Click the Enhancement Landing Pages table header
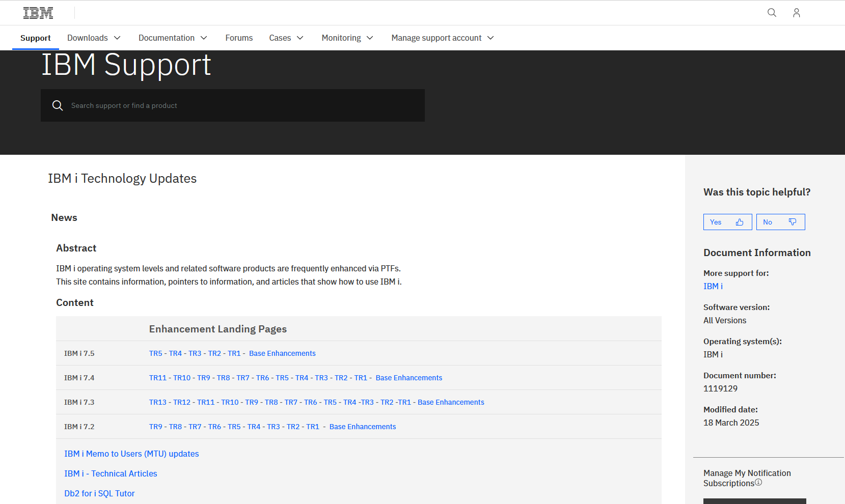The height and width of the screenshot is (504, 845). (x=218, y=329)
